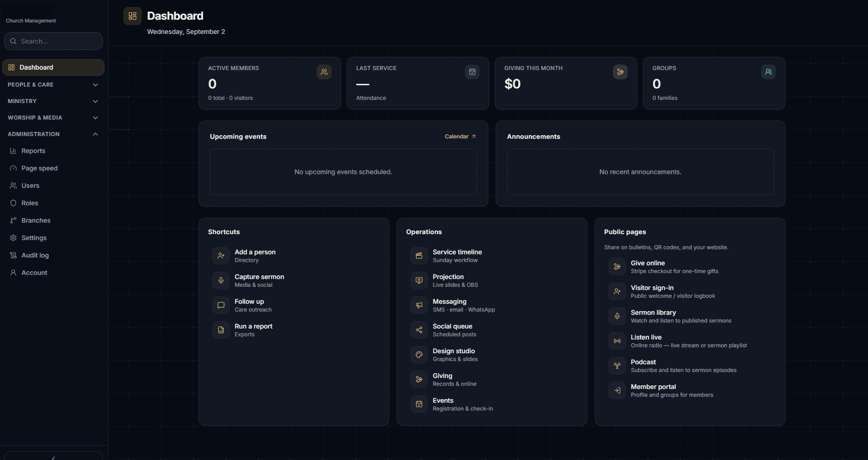868x460 pixels.
Task: Open Visitor sign-in public page
Action: coord(690,291)
